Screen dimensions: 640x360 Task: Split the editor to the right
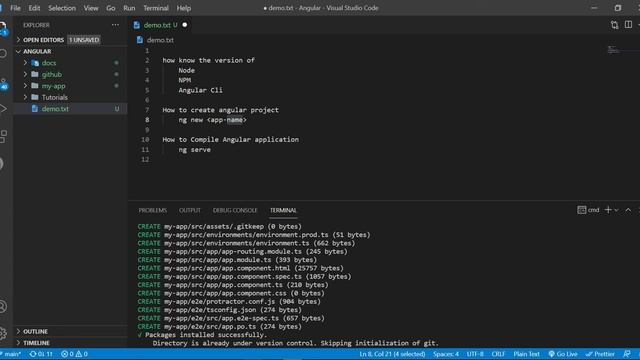[628, 25]
